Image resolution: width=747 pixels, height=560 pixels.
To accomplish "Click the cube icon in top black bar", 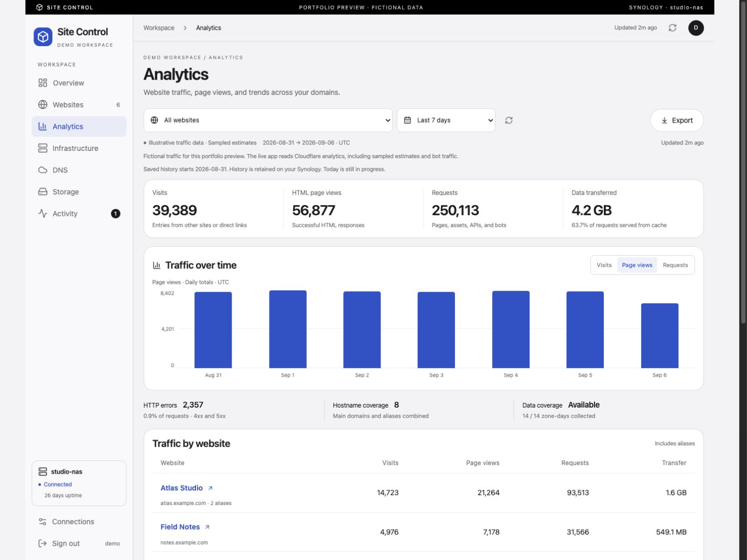I will [x=39, y=7].
